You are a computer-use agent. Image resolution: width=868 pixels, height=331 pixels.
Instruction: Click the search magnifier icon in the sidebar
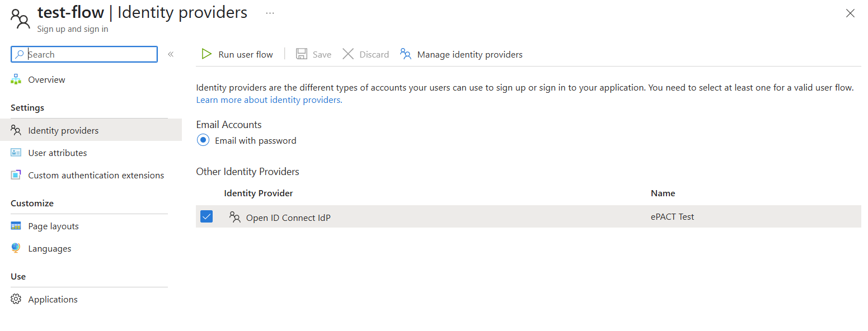(19, 54)
